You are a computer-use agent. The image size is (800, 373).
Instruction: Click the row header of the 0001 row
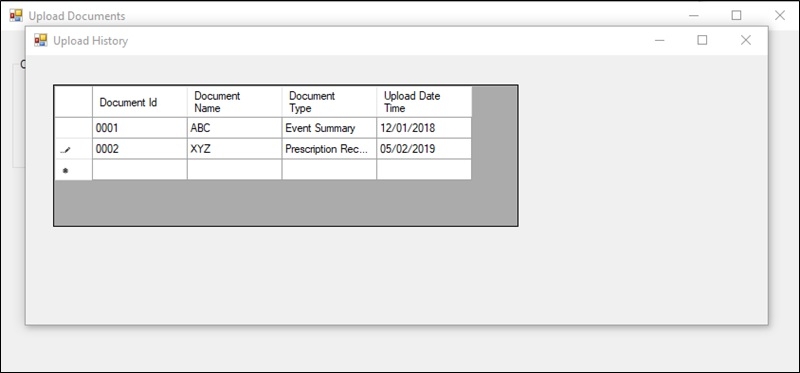(73, 128)
